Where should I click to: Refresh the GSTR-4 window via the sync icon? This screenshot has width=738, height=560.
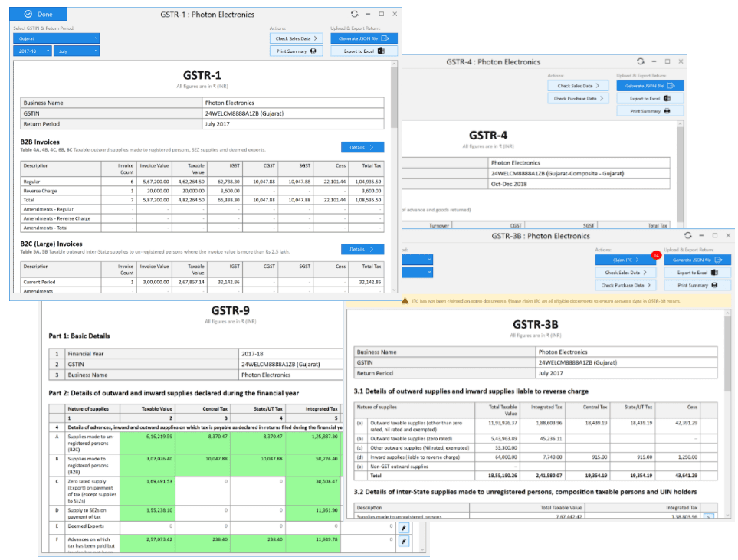coord(641,61)
